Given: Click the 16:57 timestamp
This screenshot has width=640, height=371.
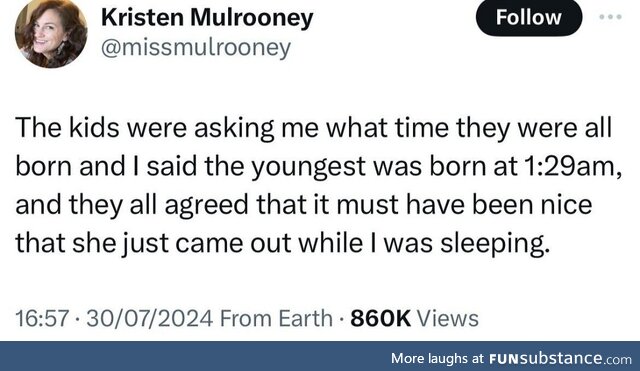Looking at the screenshot, I should (x=42, y=318).
